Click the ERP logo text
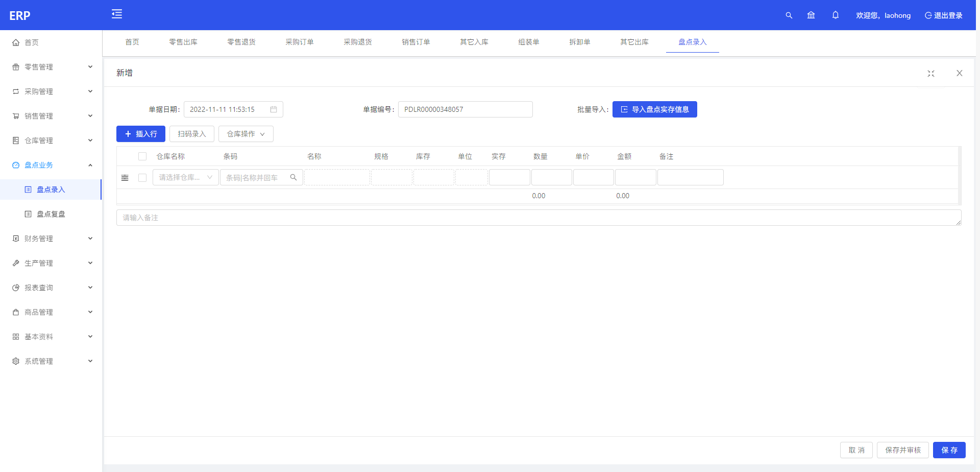Image resolution: width=980 pixels, height=472 pixels. (x=20, y=16)
